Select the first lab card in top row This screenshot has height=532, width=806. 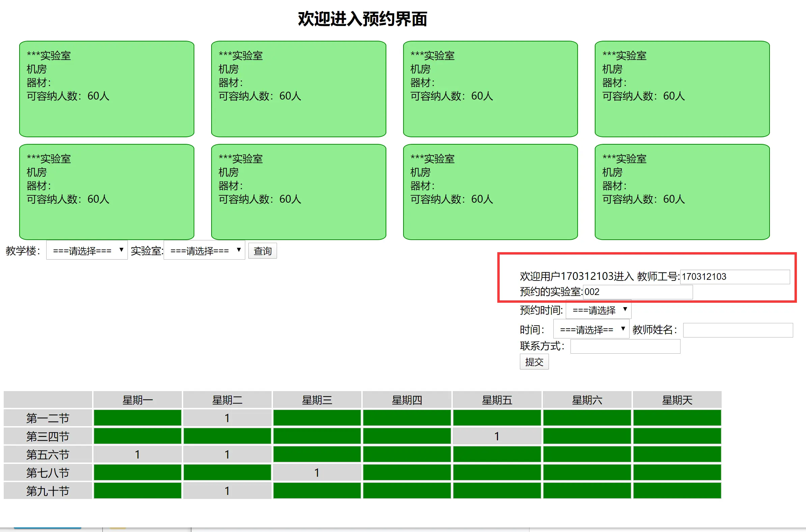click(107, 89)
